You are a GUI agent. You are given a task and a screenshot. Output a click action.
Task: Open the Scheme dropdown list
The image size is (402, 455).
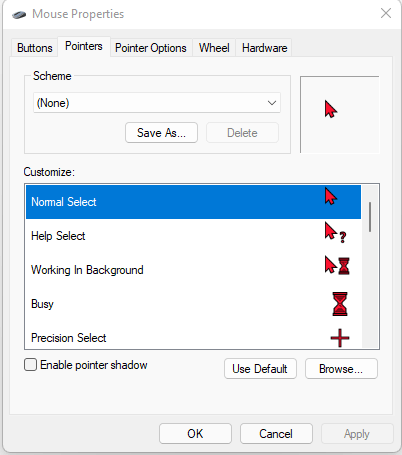tap(157, 103)
